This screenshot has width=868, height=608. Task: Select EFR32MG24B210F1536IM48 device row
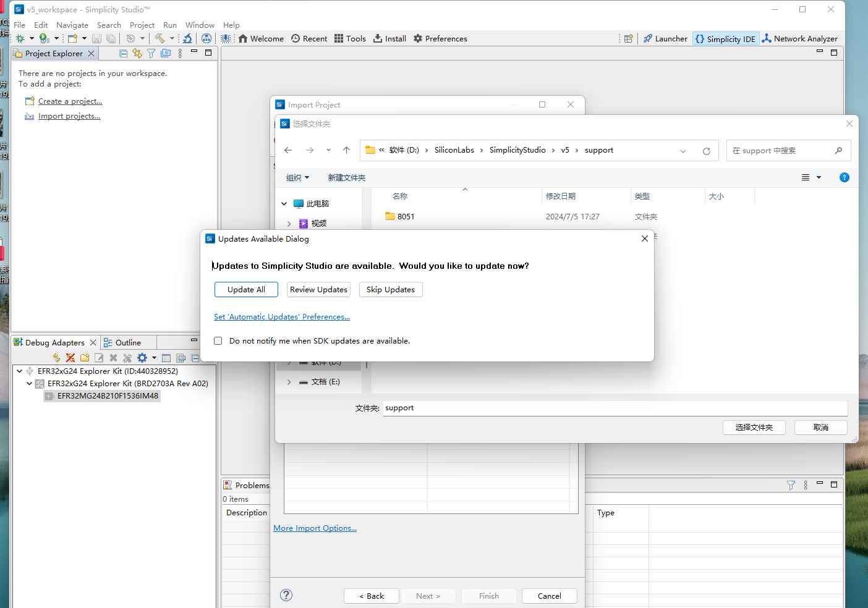point(102,396)
